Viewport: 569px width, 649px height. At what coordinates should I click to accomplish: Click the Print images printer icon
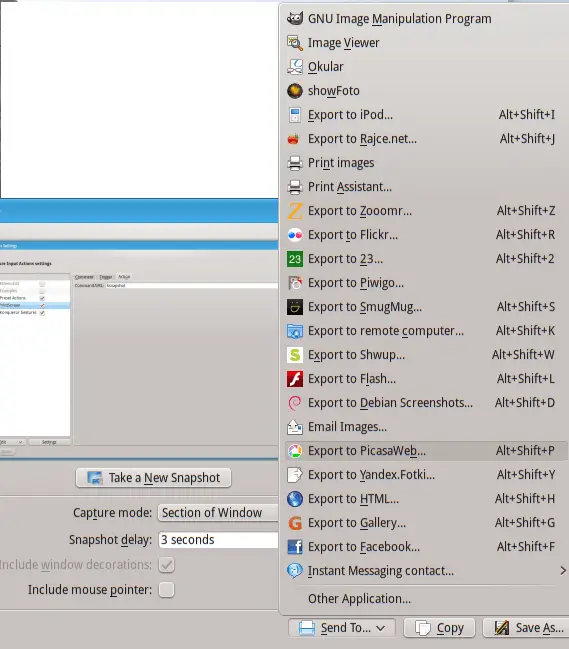click(x=295, y=163)
